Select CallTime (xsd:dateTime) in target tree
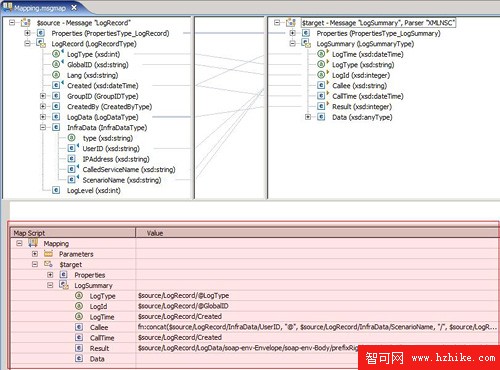 point(368,96)
